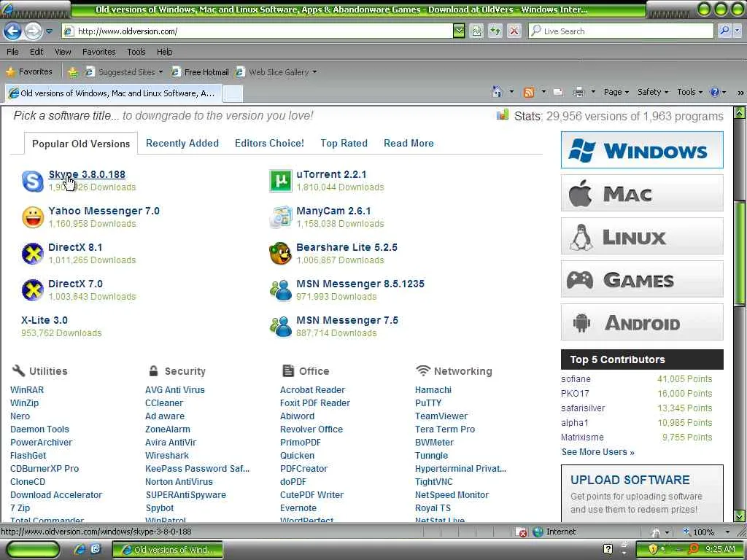This screenshot has height=560, width=747.
Task: Click the Mac platform button
Action: pos(642,192)
